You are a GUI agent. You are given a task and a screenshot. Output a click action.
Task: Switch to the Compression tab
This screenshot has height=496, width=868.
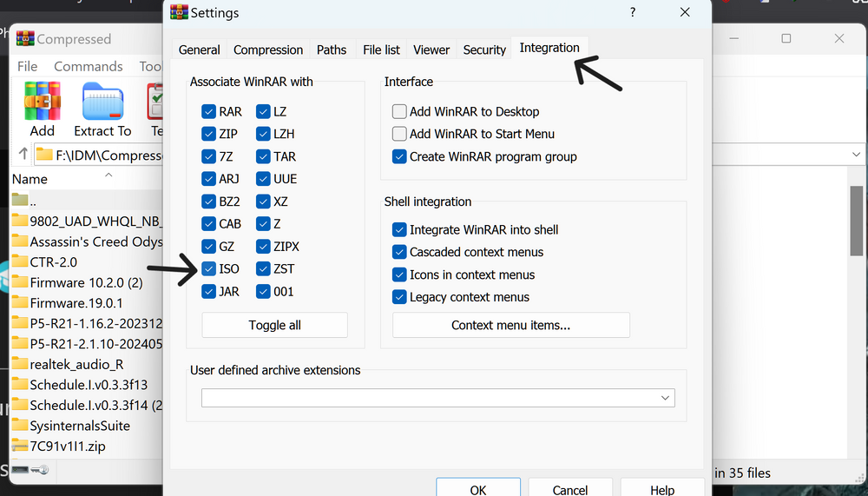(x=268, y=50)
